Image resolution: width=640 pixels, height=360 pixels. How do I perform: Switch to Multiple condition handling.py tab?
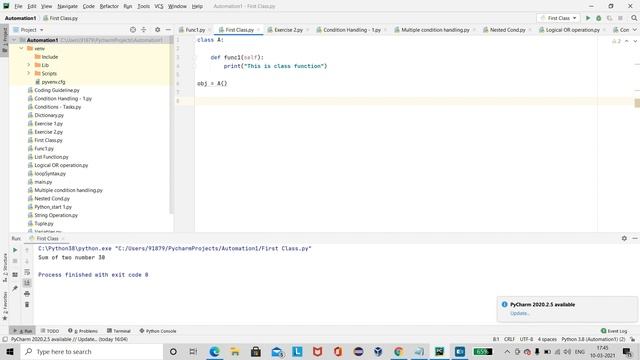[435, 30]
